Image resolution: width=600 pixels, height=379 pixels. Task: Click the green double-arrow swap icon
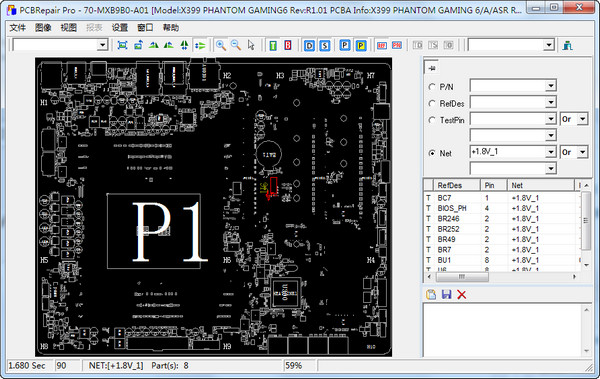[200, 45]
